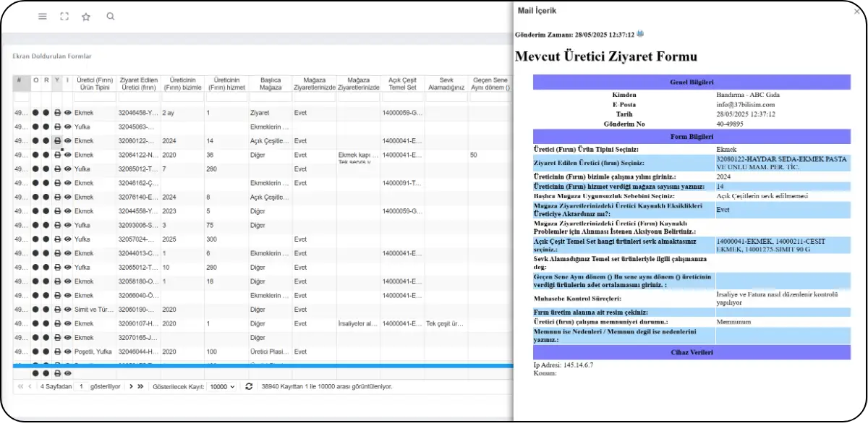Click the 'Tek çeşit ür…' cell
Screen dimensions: 868x434
pos(446,323)
